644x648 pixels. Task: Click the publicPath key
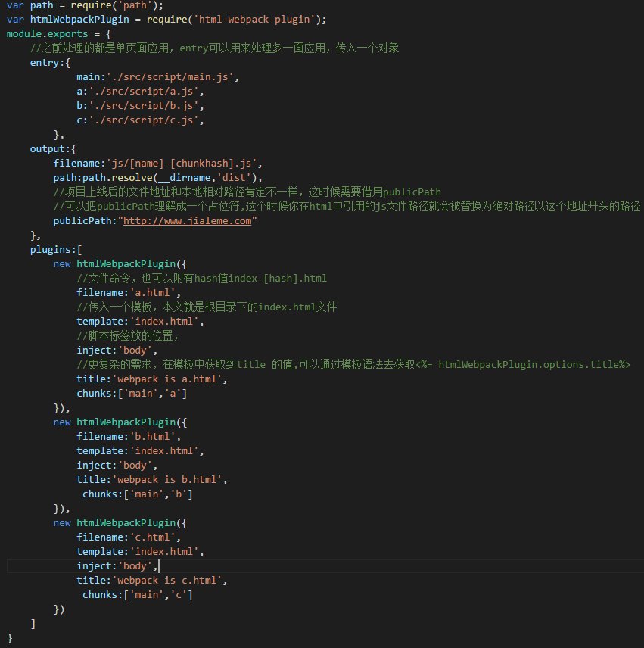tap(82, 221)
